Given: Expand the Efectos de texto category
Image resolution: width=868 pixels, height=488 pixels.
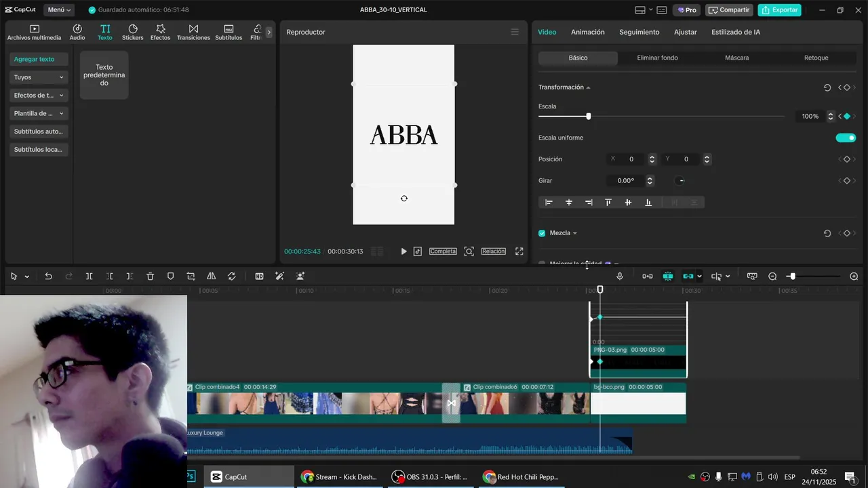Looking at the screenshot, I should (39, 96).
